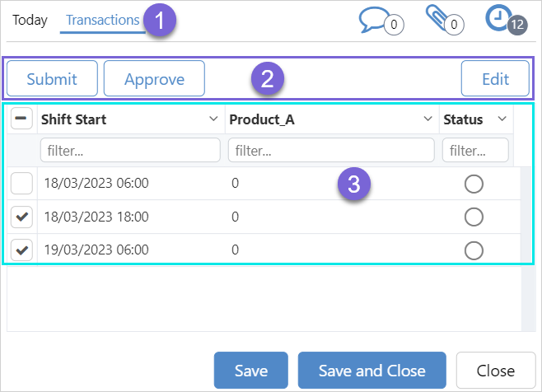
Task: Click status circle for 18/03/2023 06:00 row
Action: coord(474,184)
